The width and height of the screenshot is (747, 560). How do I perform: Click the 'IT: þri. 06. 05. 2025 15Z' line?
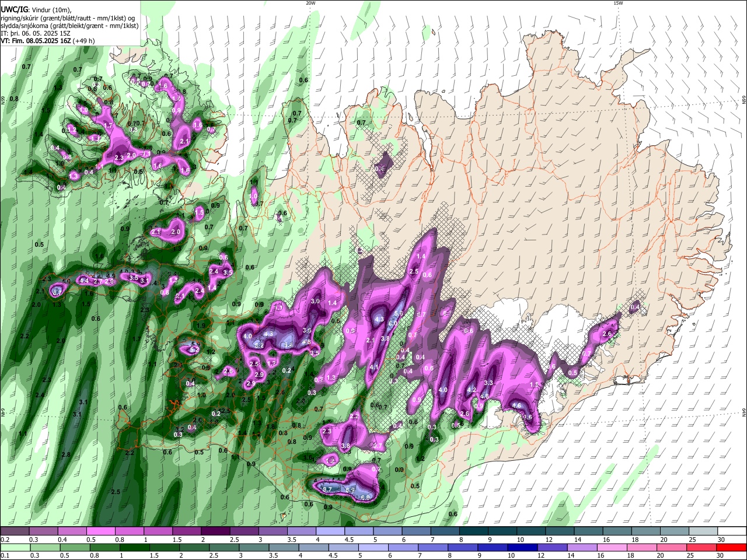[36, 33]
